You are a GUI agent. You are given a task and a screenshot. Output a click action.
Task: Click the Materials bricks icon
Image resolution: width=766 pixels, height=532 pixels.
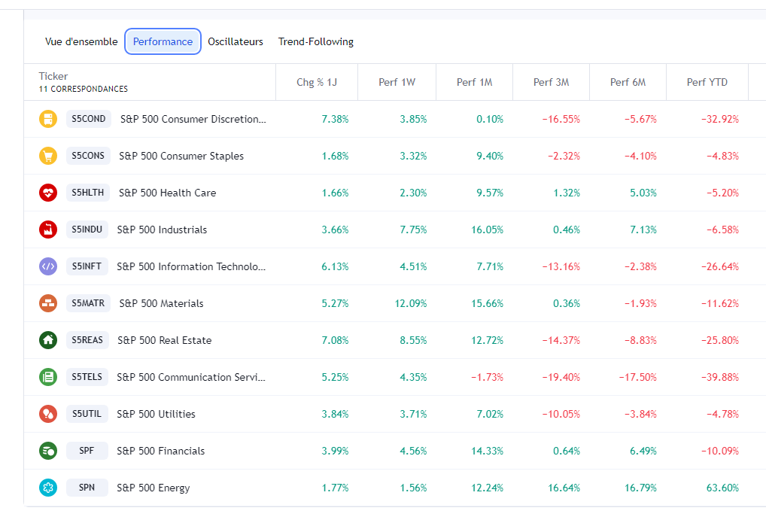pos(48,303)
